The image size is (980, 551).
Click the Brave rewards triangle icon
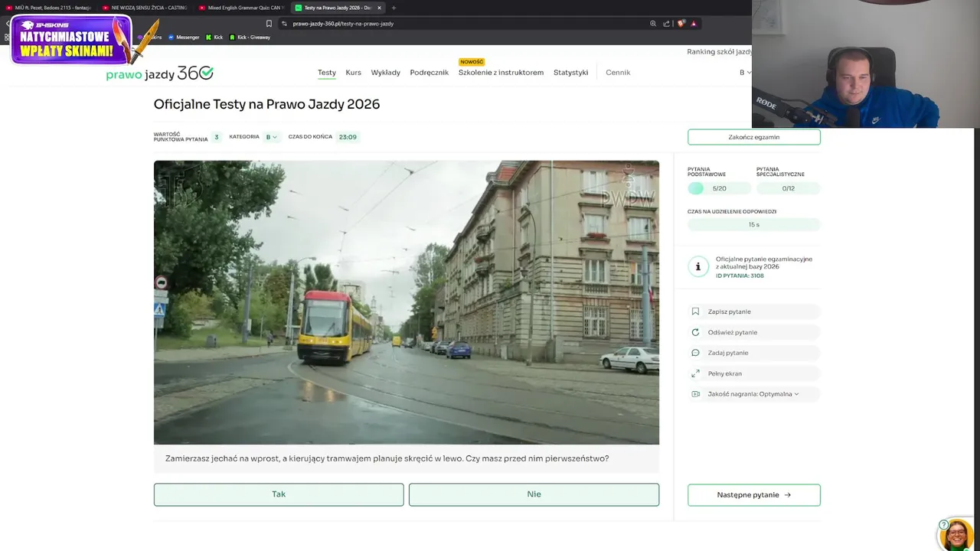694,24
